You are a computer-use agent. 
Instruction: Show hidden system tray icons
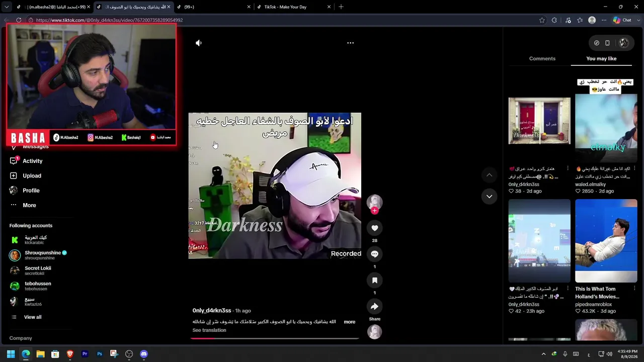tap(543, 354)
